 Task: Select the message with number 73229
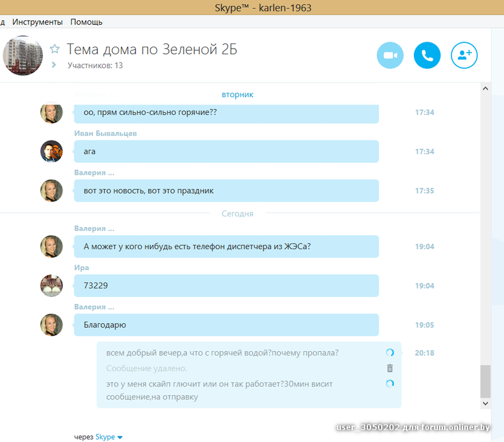click(x=226, y=286)
